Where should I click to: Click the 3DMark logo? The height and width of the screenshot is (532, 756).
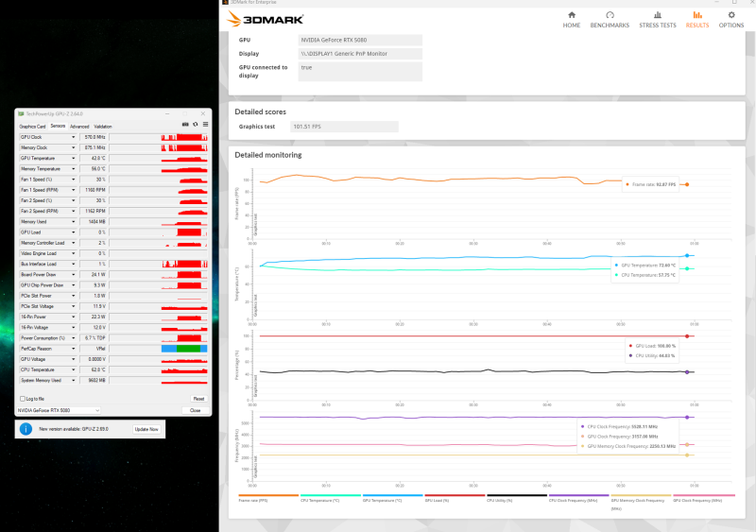265,19
